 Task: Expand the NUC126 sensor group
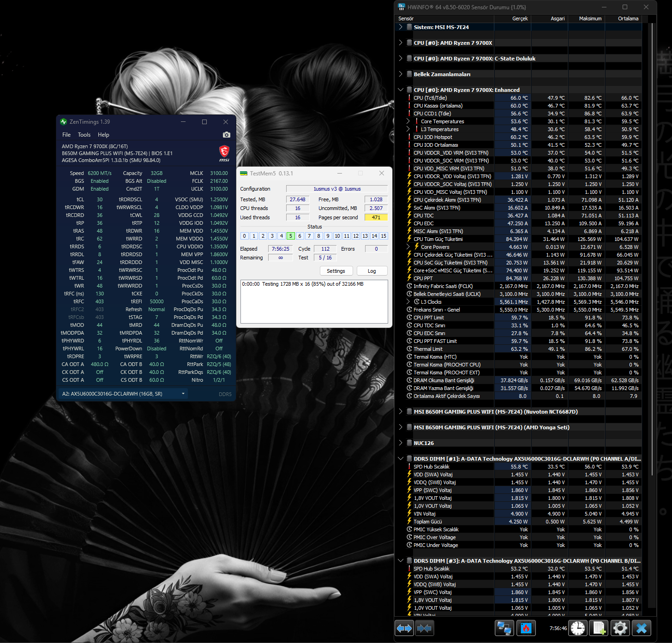(x=401, y=443)
